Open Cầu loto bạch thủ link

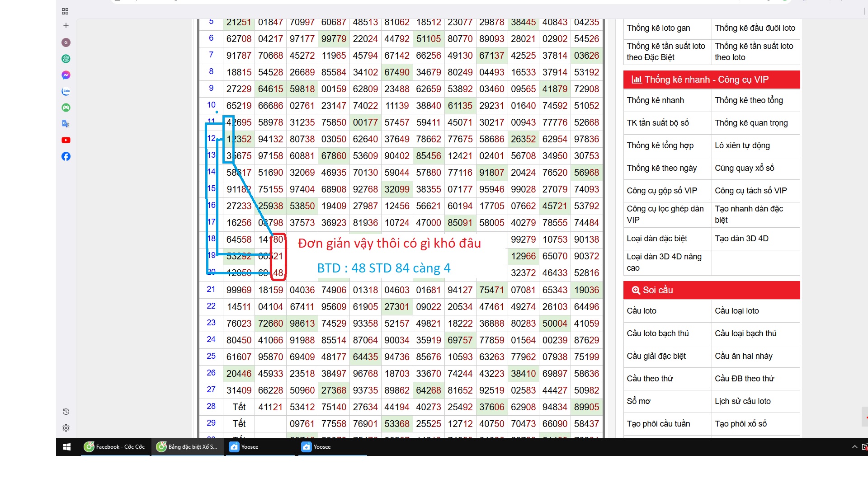(658, 333)
